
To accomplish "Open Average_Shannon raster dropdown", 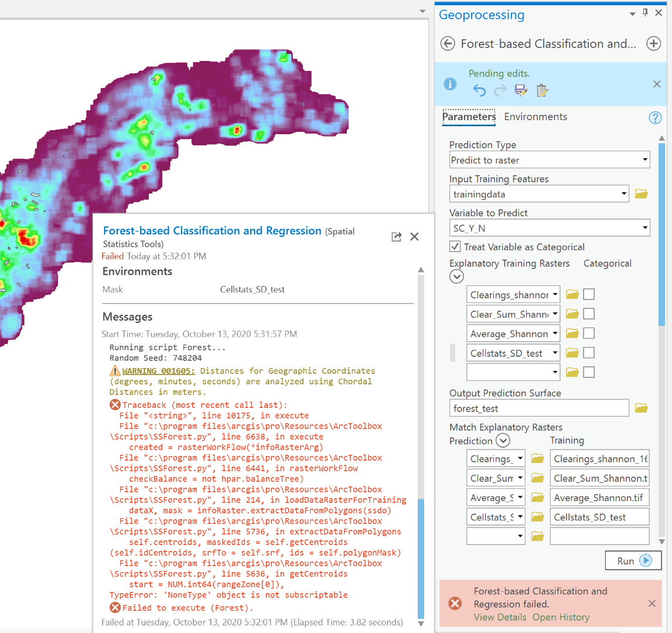I will click(x=555, y=333).
